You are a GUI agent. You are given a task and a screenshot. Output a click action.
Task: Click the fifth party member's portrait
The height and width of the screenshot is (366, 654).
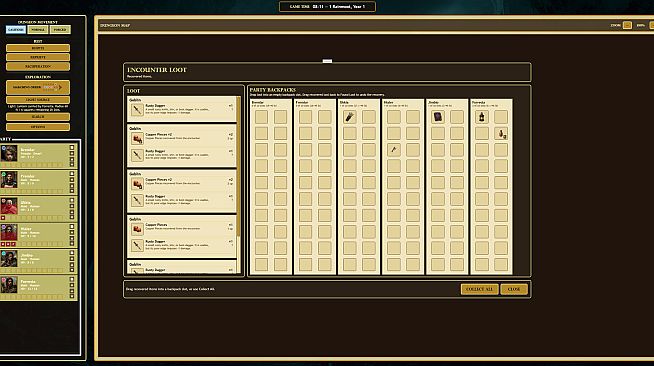point(9,259)
